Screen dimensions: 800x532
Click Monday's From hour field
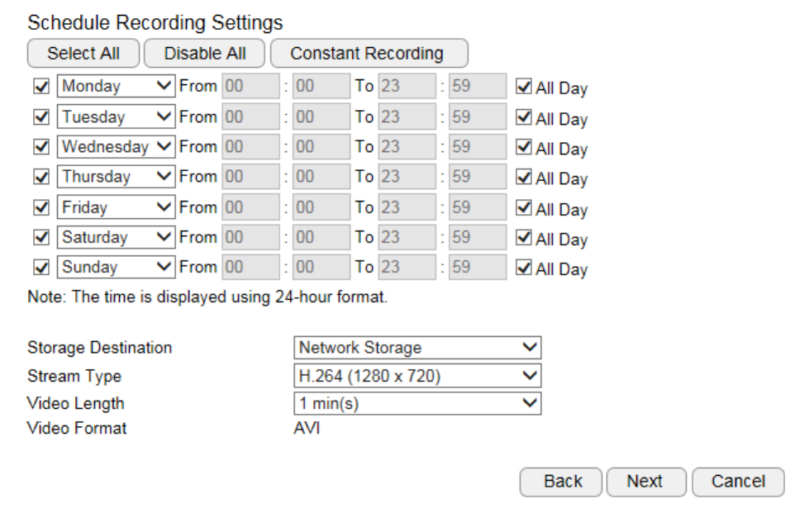(251, 87)
